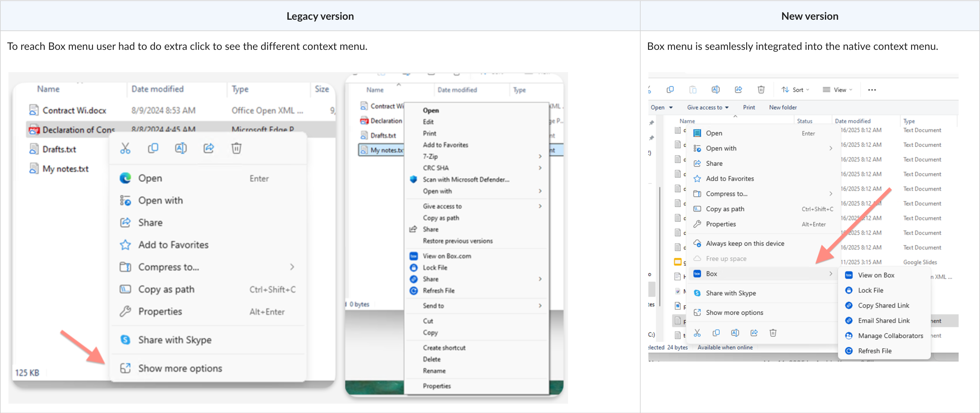
Task: Click the Cut scissors icon in the context menu toolbar
Action: (x=125, y=148)
